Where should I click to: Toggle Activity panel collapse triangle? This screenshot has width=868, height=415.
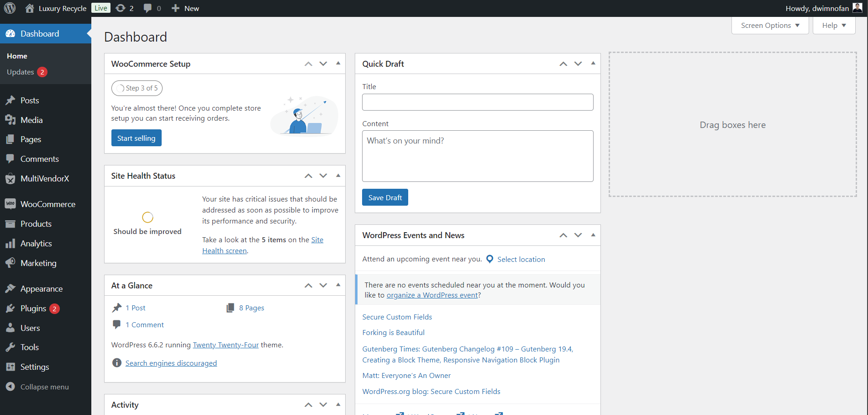pos(338,404)
